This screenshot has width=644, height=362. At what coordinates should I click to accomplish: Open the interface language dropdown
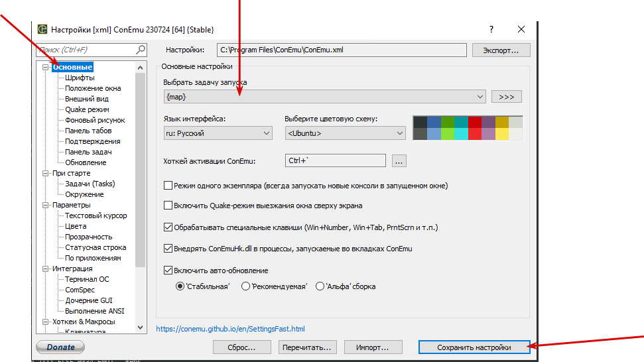[218, 133]
